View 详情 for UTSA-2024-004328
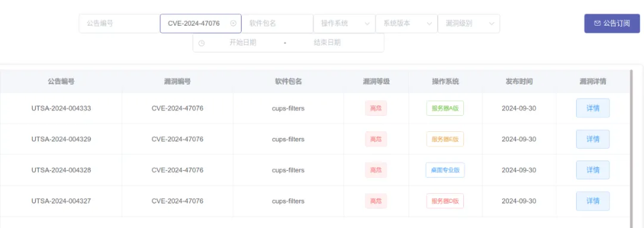This screenshot has height=228, width=644. (x=593, y=170)
